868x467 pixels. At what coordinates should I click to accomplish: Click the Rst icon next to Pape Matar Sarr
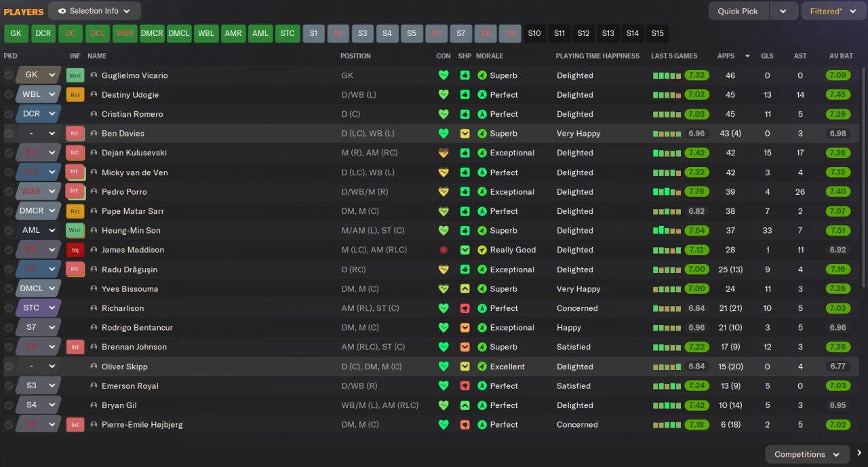pyautogui.click(x=75, y=211)
